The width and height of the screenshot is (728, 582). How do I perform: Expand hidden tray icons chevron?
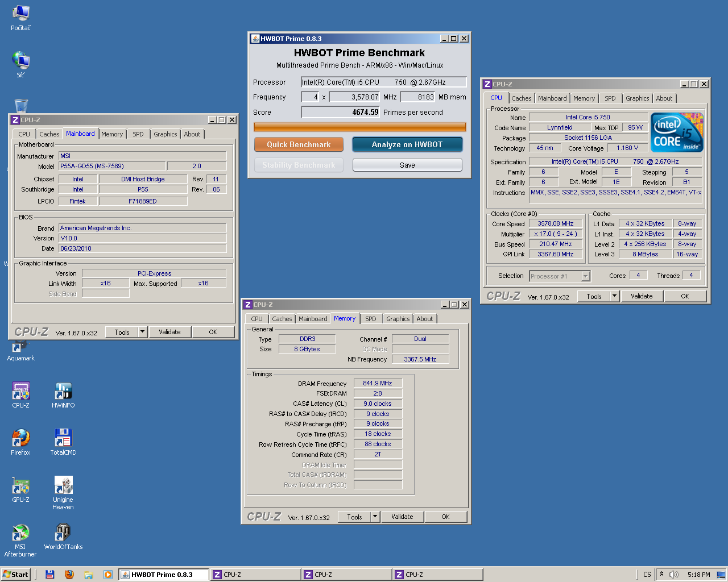pos(661,575)
